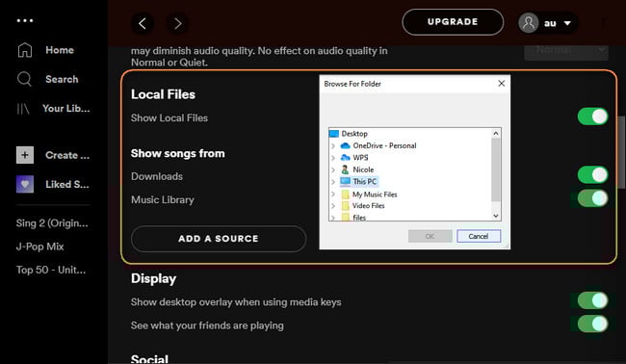626x364 pixels.
Task: Click the folder tree scroll down arrow
Action: (x=496, y=216)
